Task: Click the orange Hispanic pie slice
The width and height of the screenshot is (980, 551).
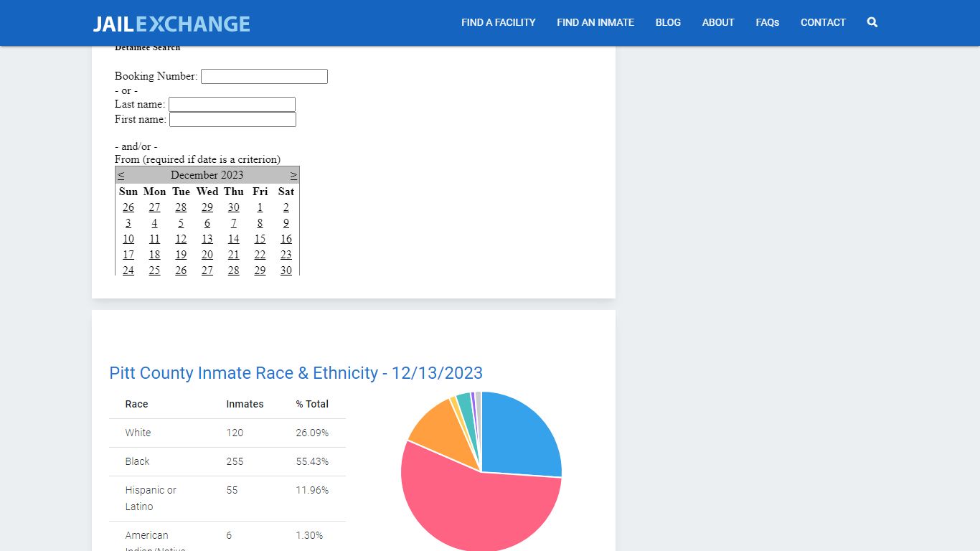Action: pyautogui.click(x=441, y=434)
